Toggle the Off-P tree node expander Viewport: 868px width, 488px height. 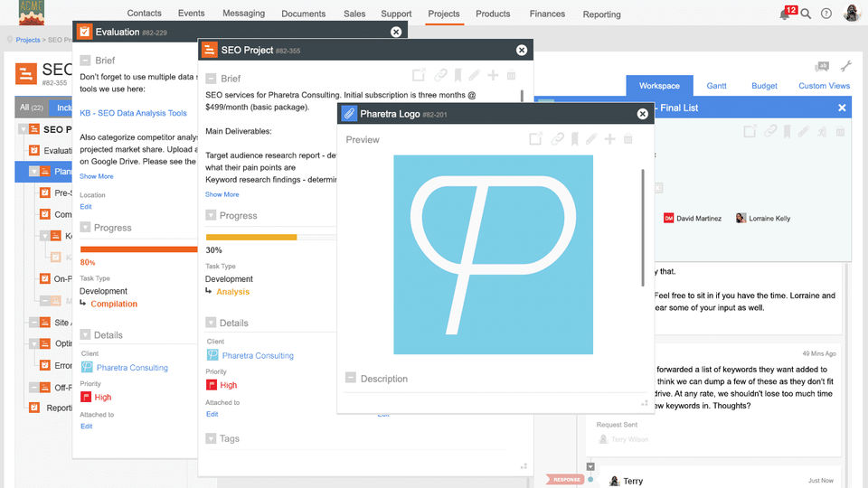[33, 388]
